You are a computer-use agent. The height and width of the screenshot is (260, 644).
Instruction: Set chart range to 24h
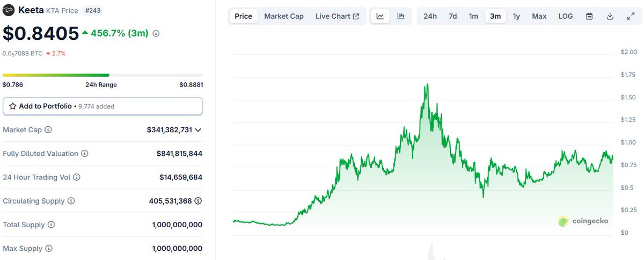point(430,16)
